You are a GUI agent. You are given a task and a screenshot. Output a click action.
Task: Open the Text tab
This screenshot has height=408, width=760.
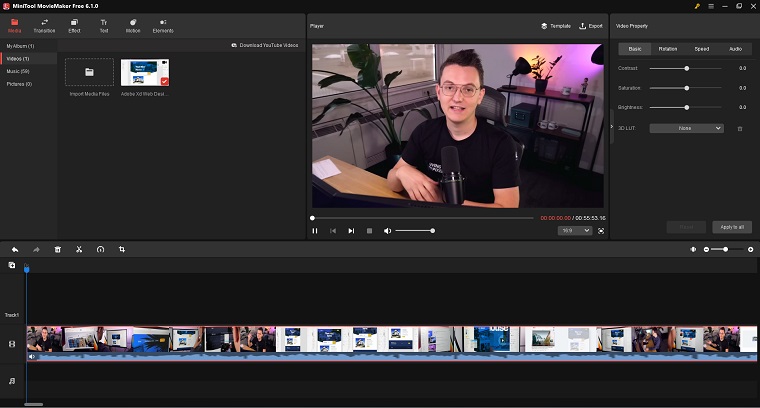(x=104, y=26)
